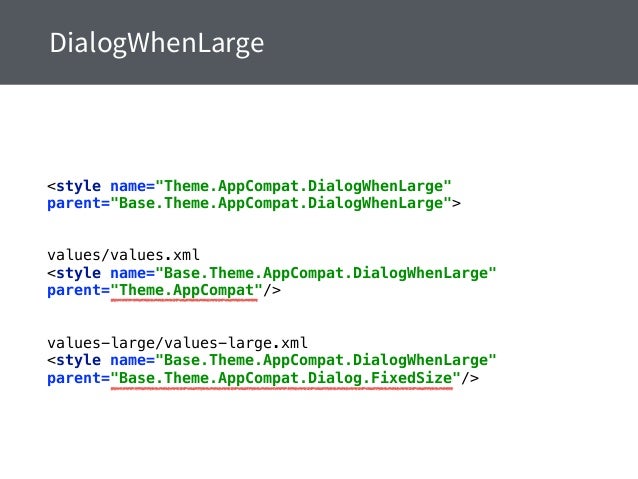The image size is (638, 479).
Task: Click the style name line below values-large/values-large.xml
Action: click(272, 360)
